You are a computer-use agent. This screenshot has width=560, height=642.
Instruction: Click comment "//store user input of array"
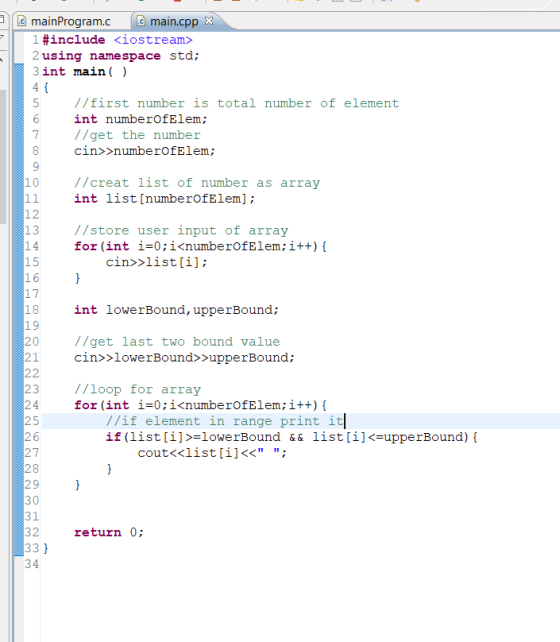[x=181, y=231]
